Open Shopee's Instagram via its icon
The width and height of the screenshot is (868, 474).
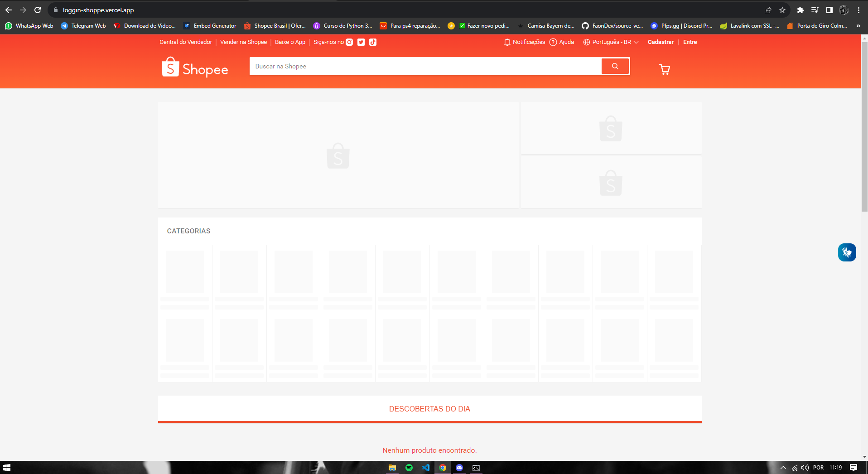[348, 42]
